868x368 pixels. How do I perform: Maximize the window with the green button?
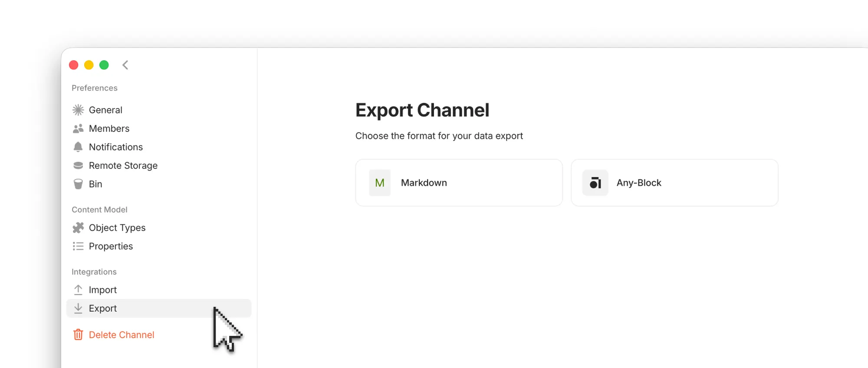point(104,65)
